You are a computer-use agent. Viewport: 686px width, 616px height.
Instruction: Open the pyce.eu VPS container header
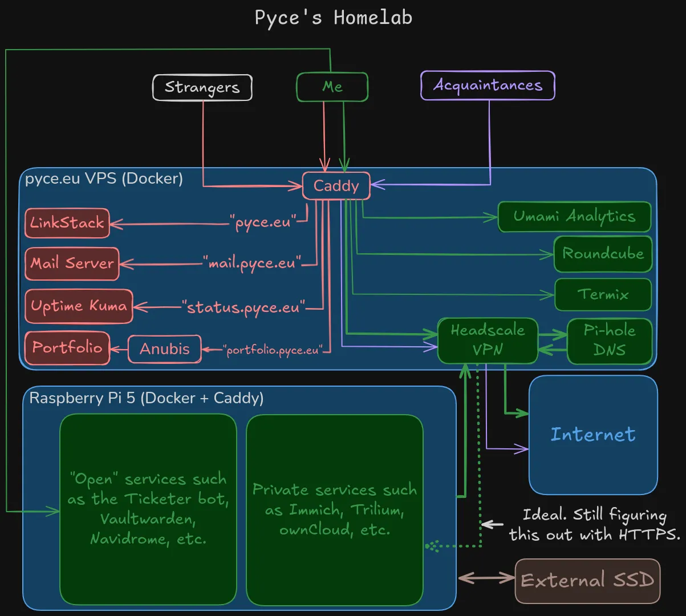click(104, 178)
